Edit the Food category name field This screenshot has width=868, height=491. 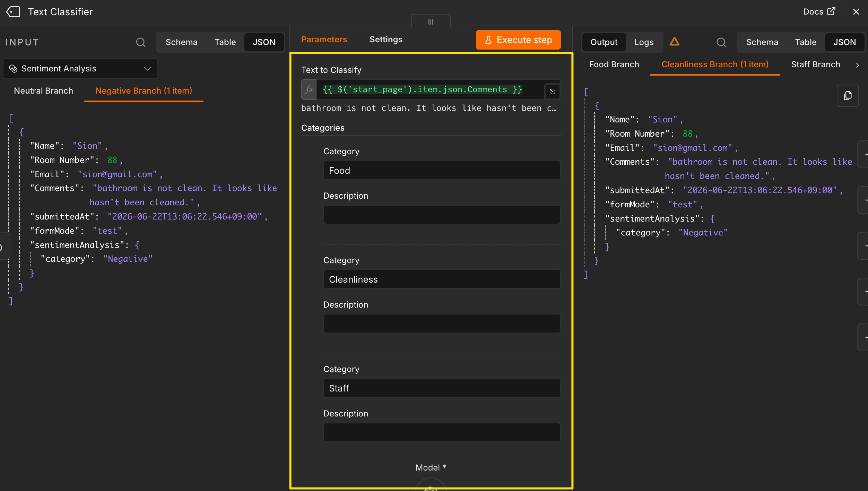click(442, 171)
